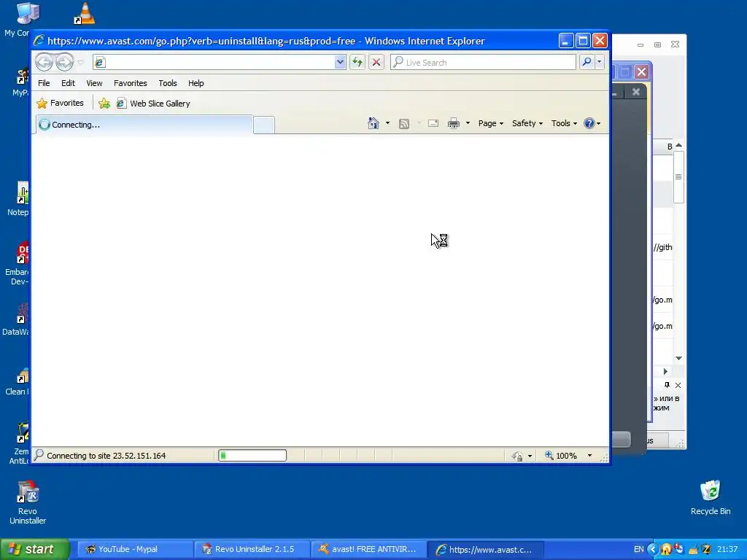Screen dimensions: 747x560
Task: Select the Revo Uninstaller desktop shortcut
Action: 28,502
